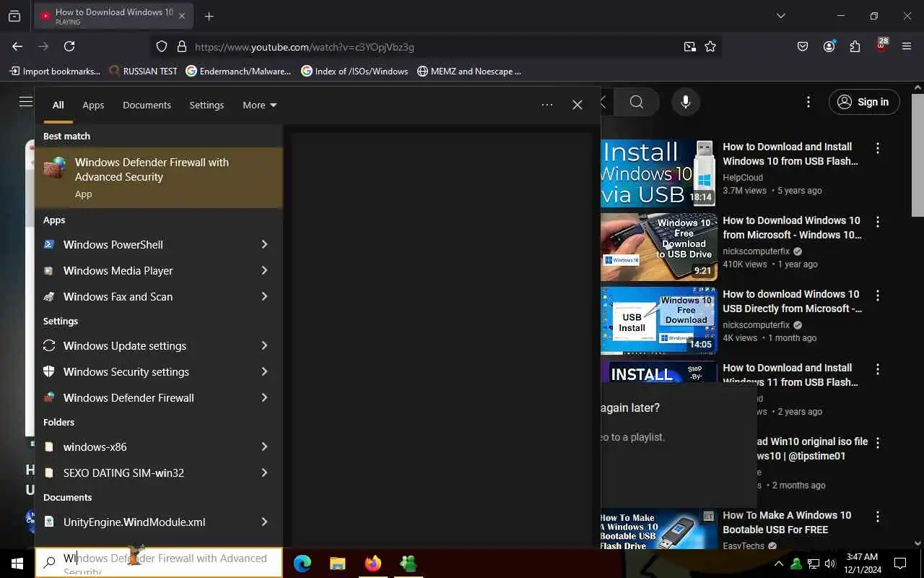Open File Explorer from taskbar
This screenshot has width=924, height=578.
point(337,564)
